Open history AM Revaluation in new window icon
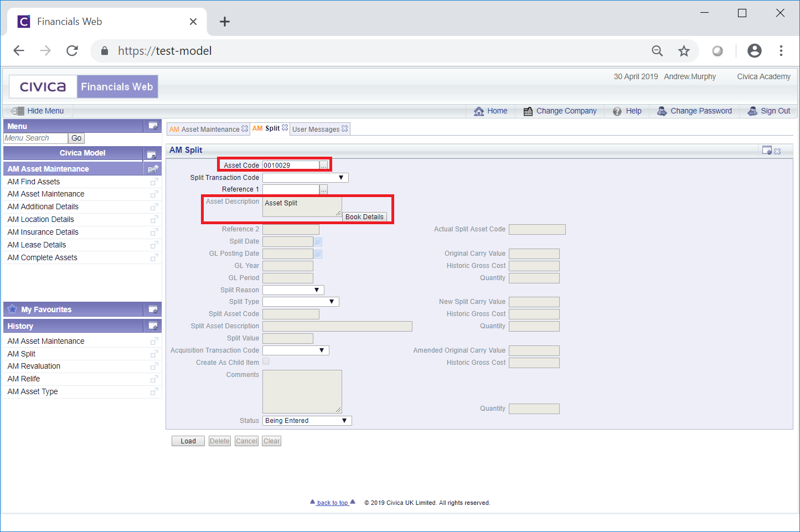800x532 pixels. (154, 366)
